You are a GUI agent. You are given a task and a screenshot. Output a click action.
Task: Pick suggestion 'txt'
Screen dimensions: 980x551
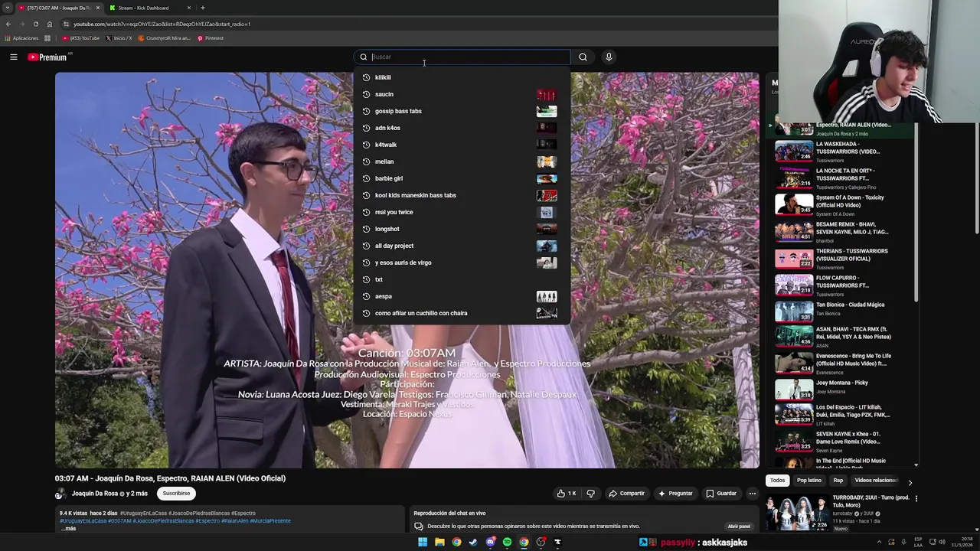click(x=462, y=279)
